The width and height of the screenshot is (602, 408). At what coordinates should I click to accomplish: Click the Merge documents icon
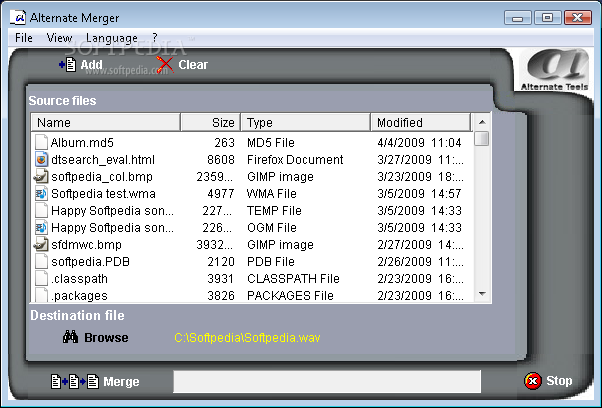click(x=75, y=382)
